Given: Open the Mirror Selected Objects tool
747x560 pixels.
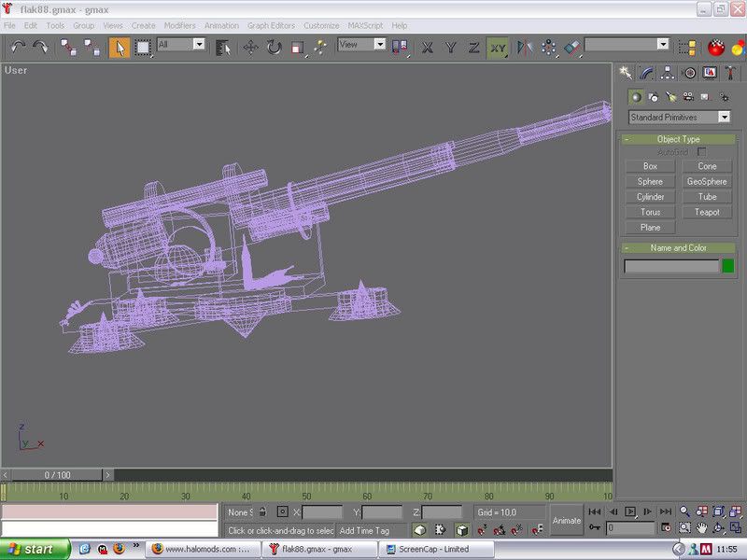Looking at the screenshot, I should coord(525,48).
